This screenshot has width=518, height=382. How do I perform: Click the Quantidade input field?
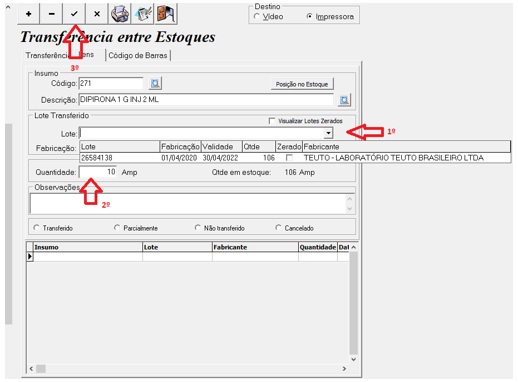coord(98,172)
